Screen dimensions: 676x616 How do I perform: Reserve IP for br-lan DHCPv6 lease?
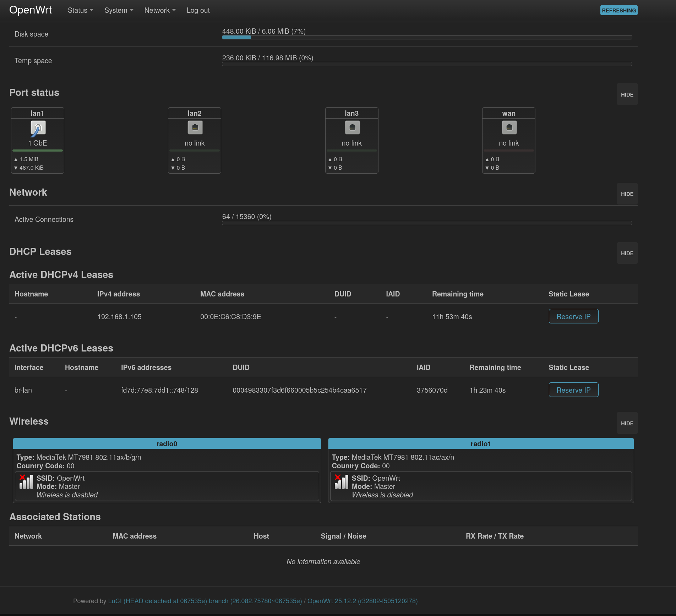point(573,390)
